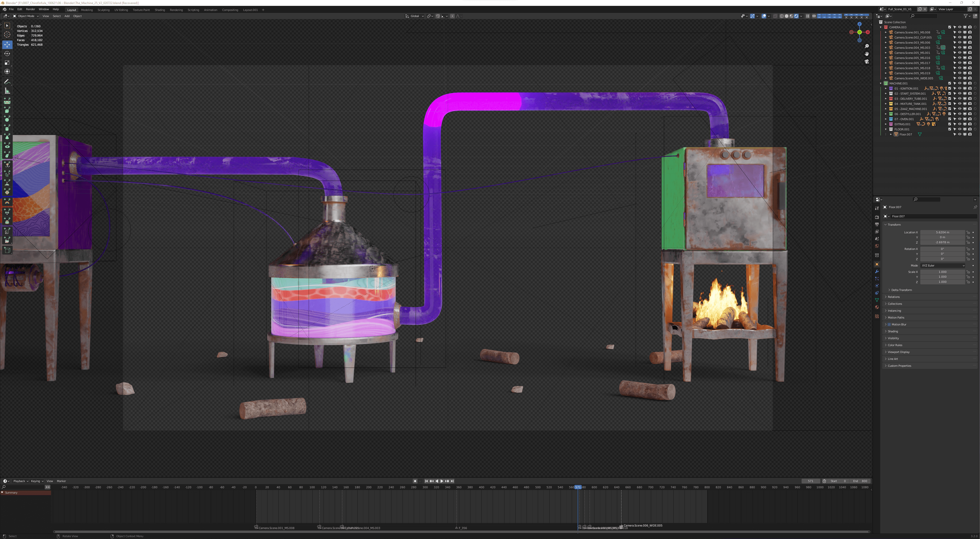Switch viewport shading to solid mode
The height and width of the screenshot is (539, 980).
[786, 16]
